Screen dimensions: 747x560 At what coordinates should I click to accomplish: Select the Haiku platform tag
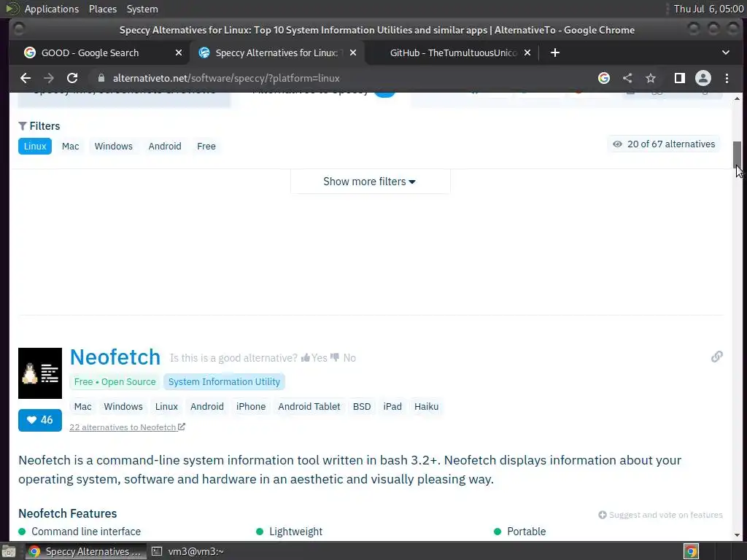426,407
